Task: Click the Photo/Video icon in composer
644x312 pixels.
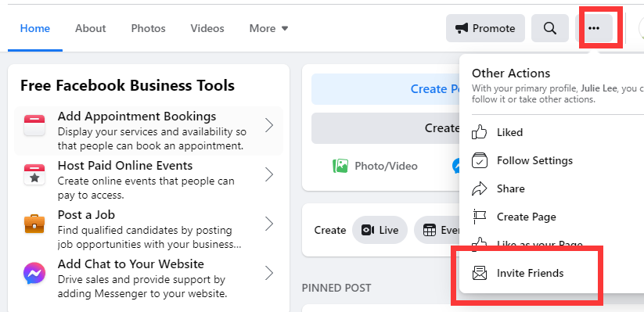Action: (340, 166)
